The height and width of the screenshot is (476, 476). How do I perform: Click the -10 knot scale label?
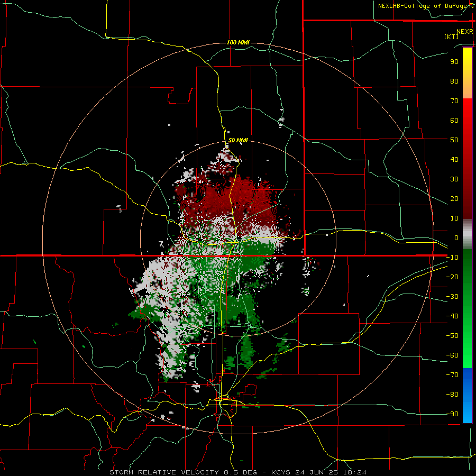pos(452,258)
